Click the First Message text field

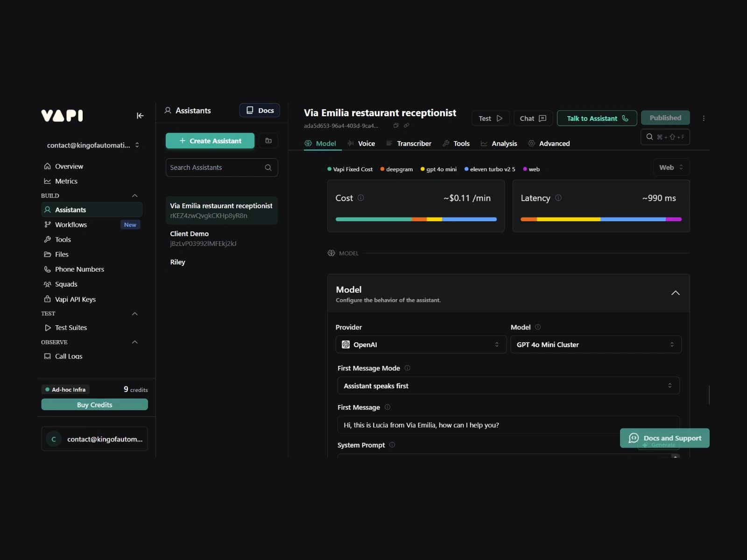click(x=508, y=425)
